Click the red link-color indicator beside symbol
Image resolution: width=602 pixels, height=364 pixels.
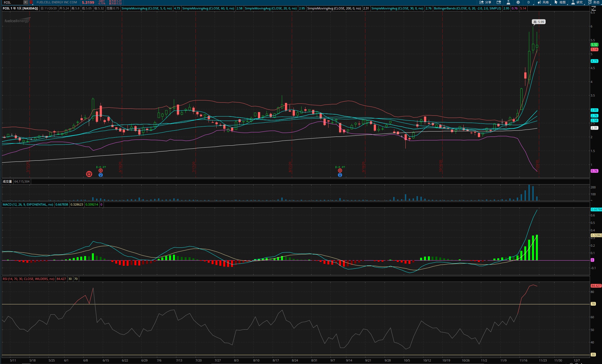click(x=31, y=2)
